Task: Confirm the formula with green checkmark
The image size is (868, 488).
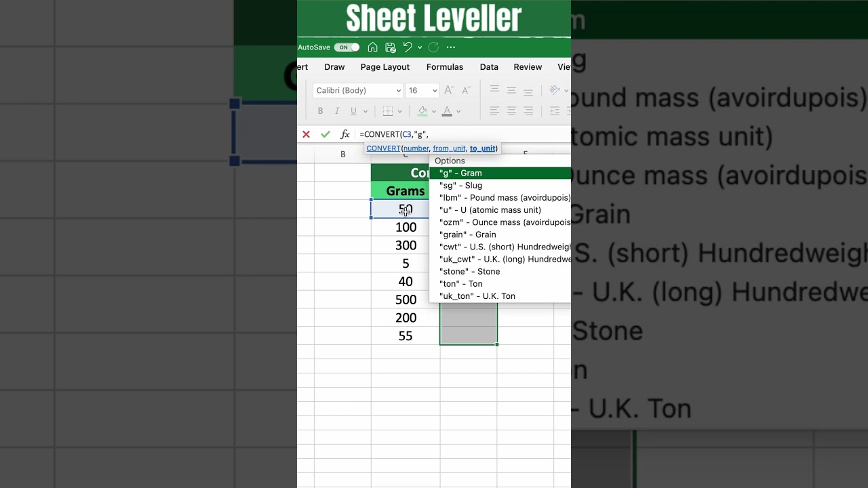Action: pos(325,134)
